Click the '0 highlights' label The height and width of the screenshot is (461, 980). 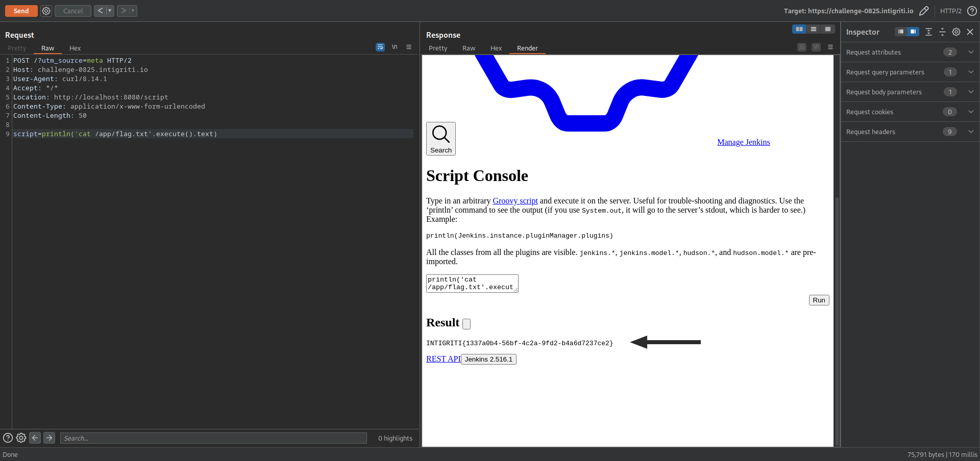tap(395, 438)
